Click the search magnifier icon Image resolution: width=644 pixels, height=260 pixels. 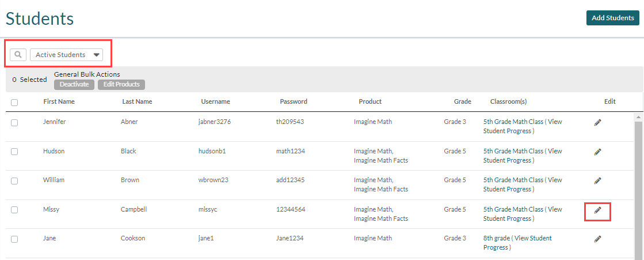pos(18,55)
